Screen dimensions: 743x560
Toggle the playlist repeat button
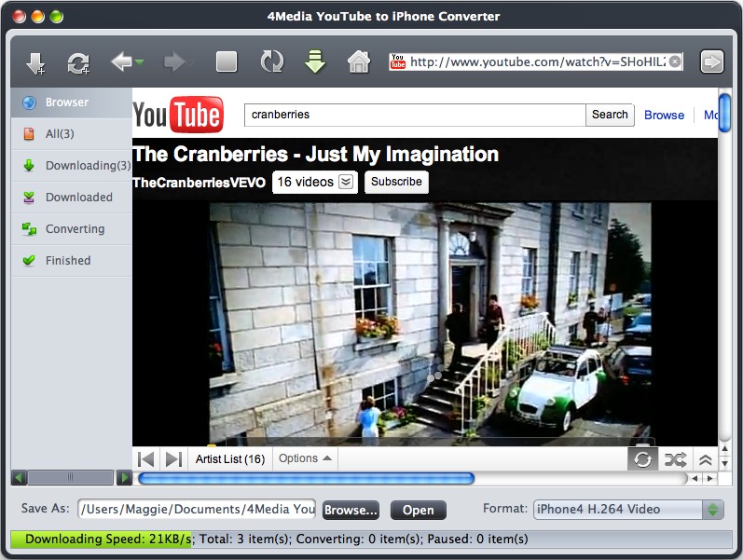pos(642,459)
